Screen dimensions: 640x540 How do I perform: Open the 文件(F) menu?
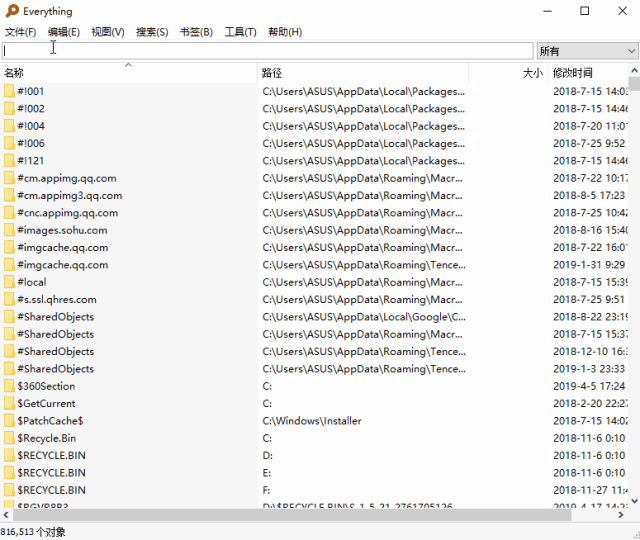20,32
